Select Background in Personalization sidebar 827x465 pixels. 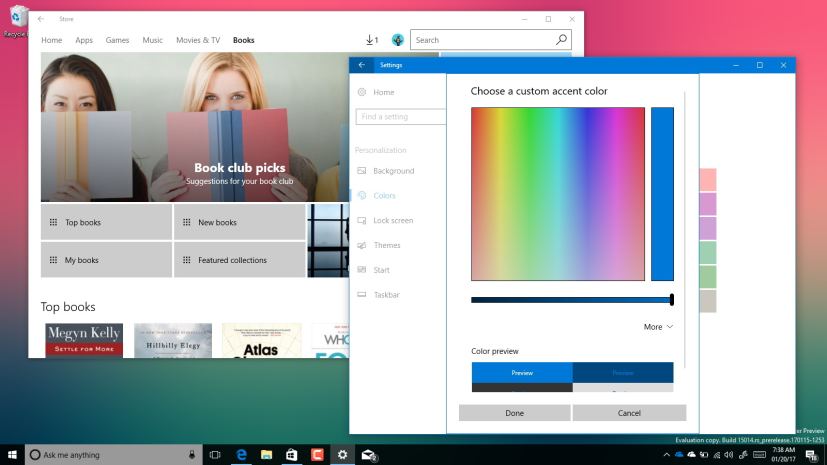click(393, 171)
